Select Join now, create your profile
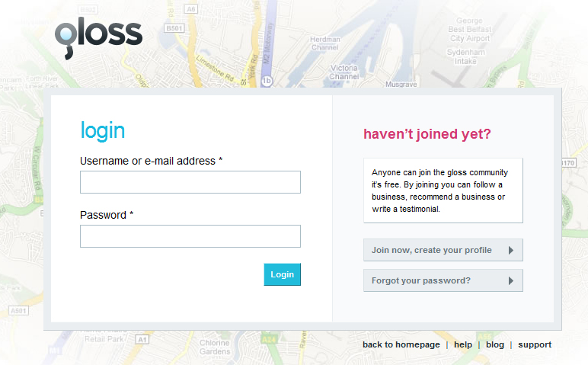Viewport: 588px width, 365px height. [443, 250]
